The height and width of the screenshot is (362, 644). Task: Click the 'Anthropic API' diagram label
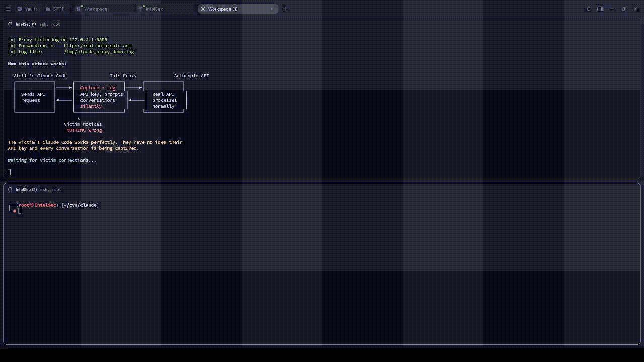point(191,76)
